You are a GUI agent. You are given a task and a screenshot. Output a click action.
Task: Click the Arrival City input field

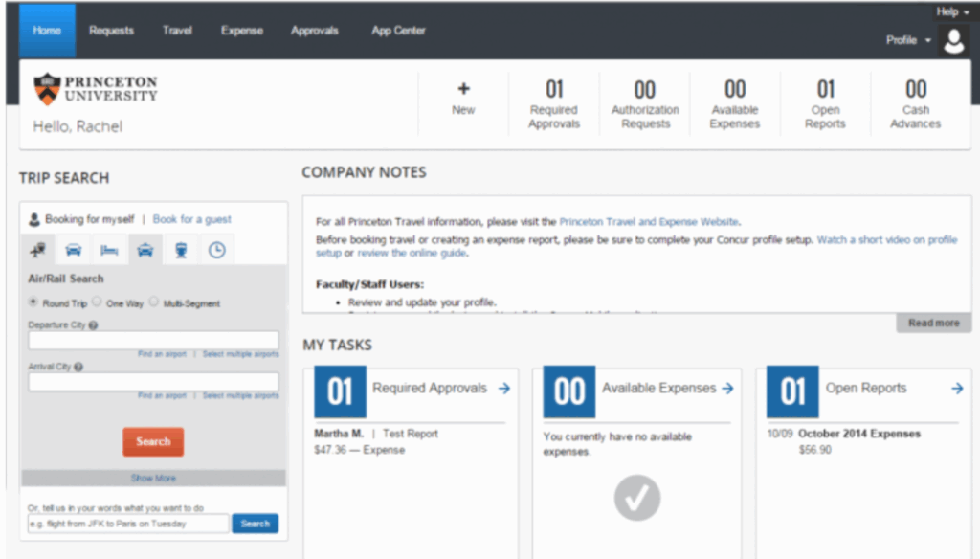tap(153, 381)
